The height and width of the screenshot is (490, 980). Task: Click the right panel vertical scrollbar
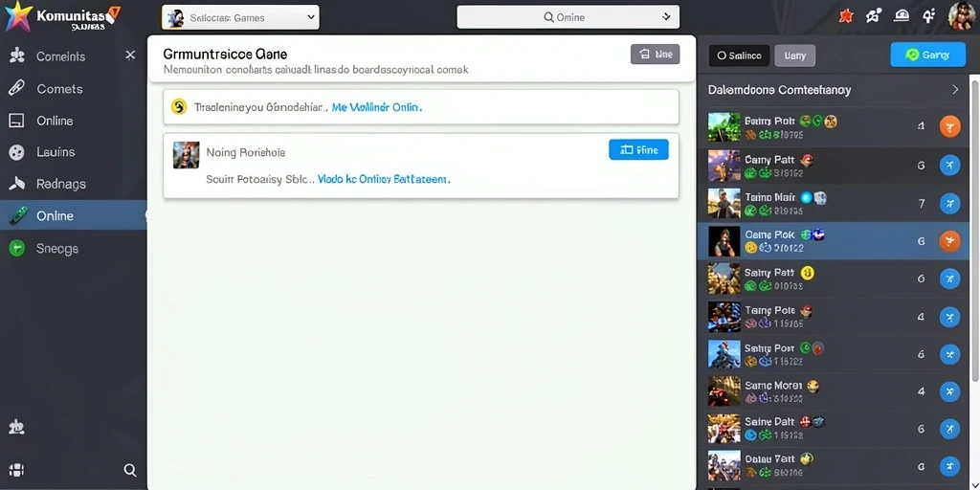[x=974, y=228]
